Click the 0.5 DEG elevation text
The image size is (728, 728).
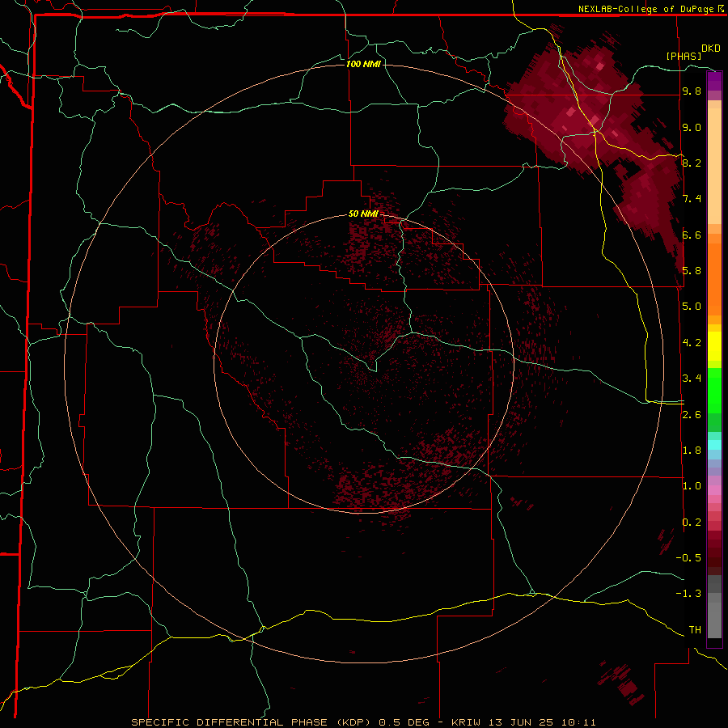[405, 722]
